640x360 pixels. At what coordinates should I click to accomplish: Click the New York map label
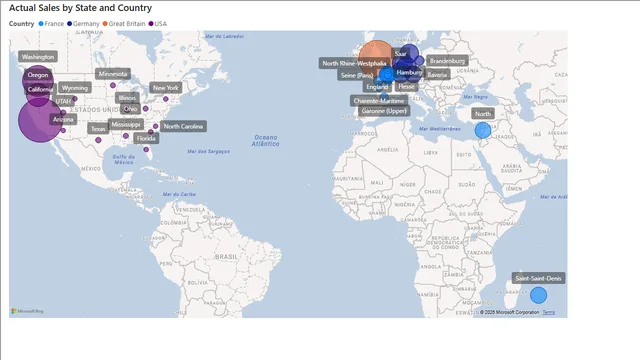(x=166, y=88)
